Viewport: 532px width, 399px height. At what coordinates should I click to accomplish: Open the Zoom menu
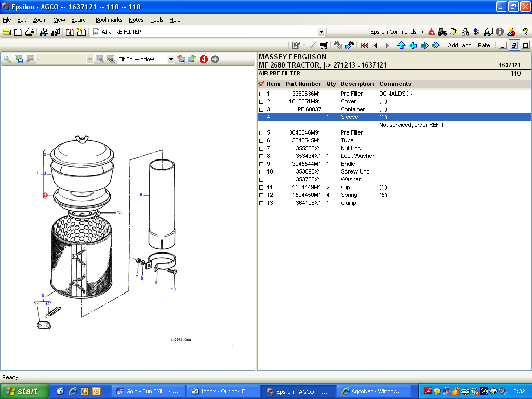click(x=39, y=20)
